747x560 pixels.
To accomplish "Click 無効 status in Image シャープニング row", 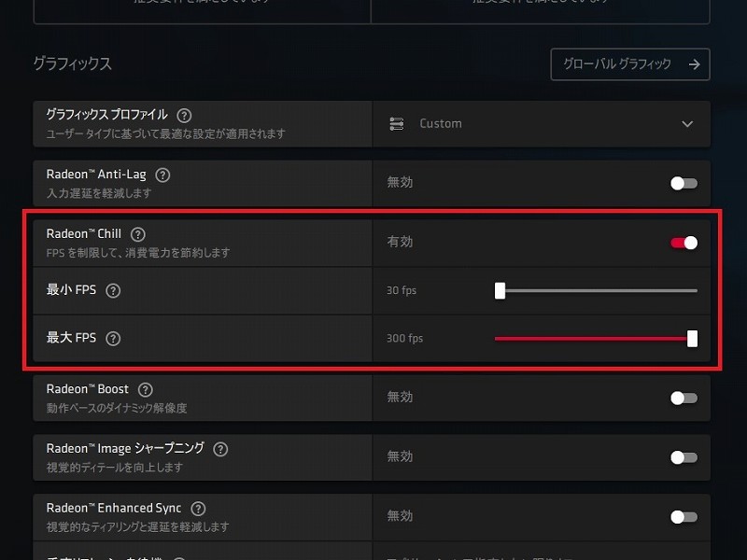I will click(400, 456).
